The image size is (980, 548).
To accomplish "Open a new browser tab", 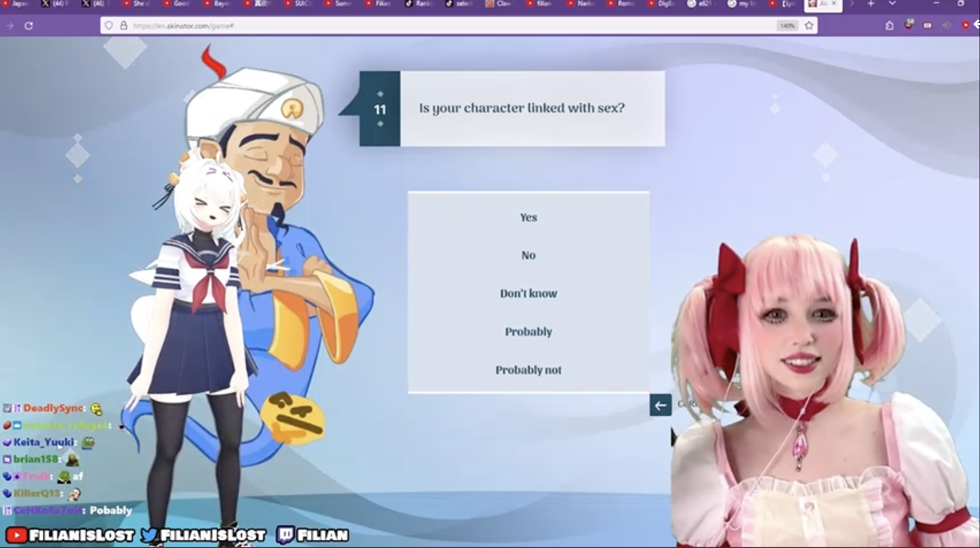I will (871, 4).
